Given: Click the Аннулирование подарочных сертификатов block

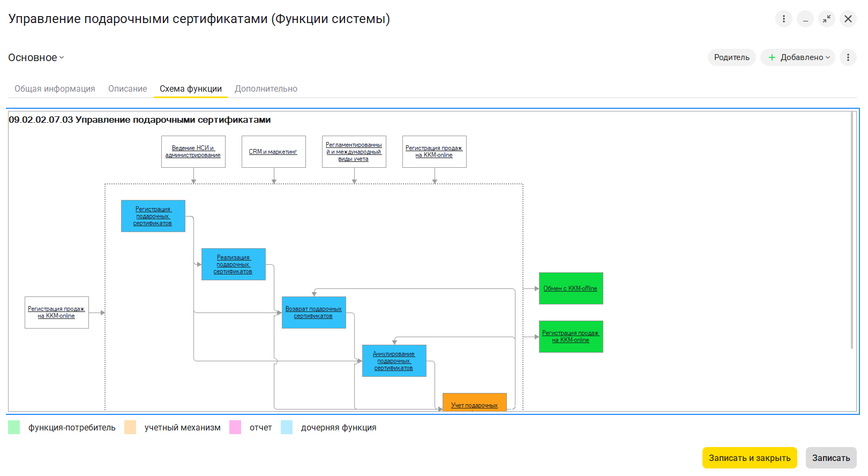Looking at the screenshot, I should tap(394, 361).
